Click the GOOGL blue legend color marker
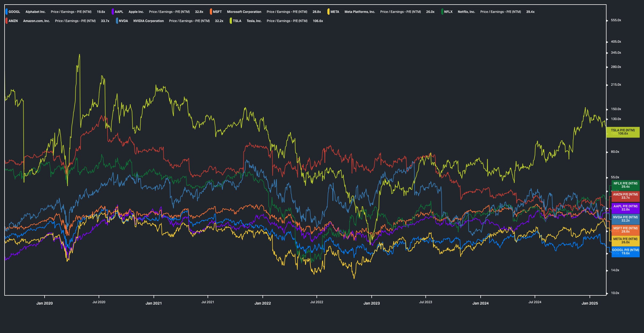 (x=6, y=12)
